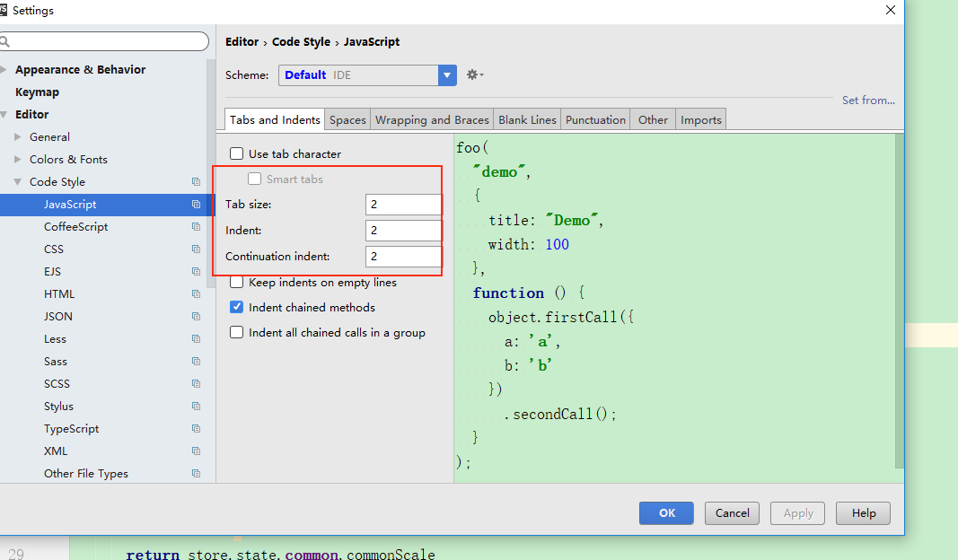Enable Indent all chained calls in a group
The height and width of the screenshot is (560, 958).
click(236, 332)
